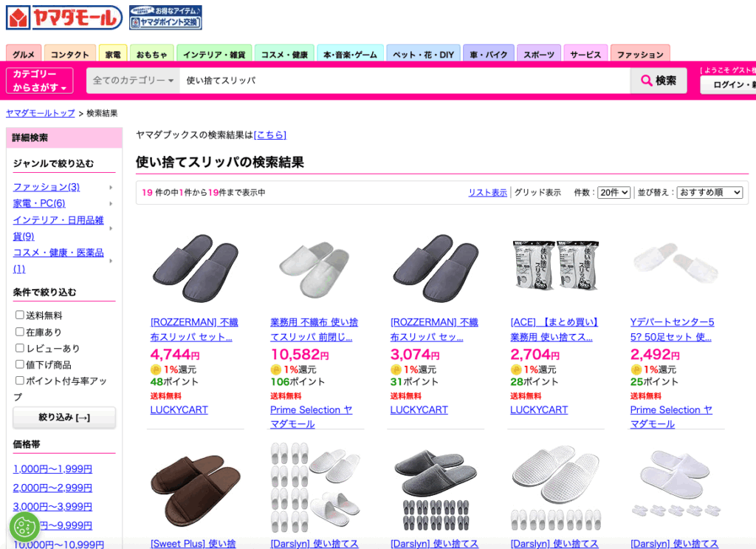Select the 家電 category tab
756x549 pixels.
113,53
